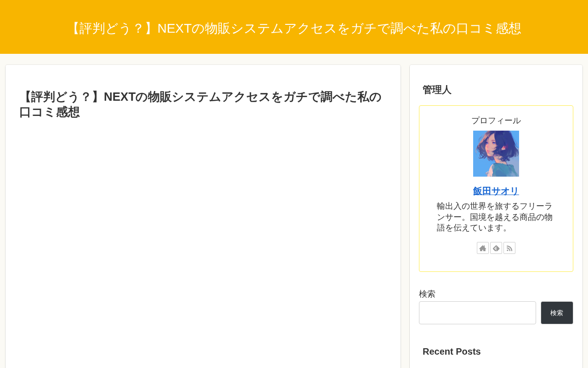
Task: Click 【評判どう？】 at start of article title
Action: pyautogui.click(x=61, y=97)
